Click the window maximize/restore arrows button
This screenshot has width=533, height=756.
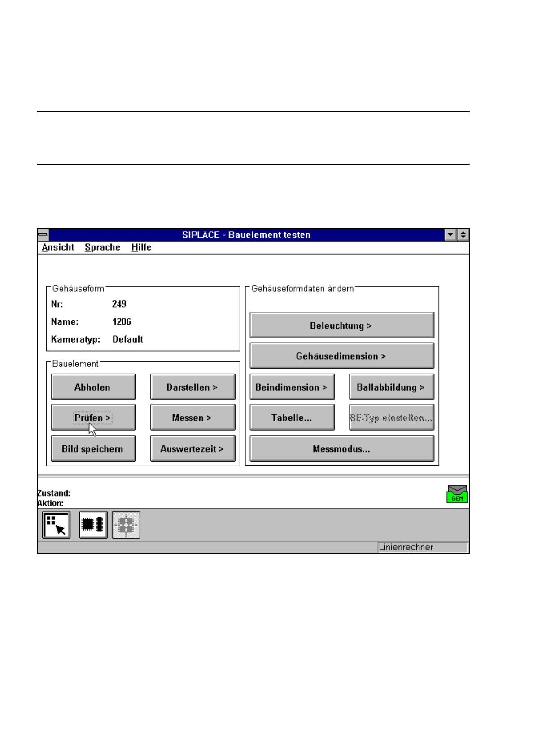coord(463,235)
